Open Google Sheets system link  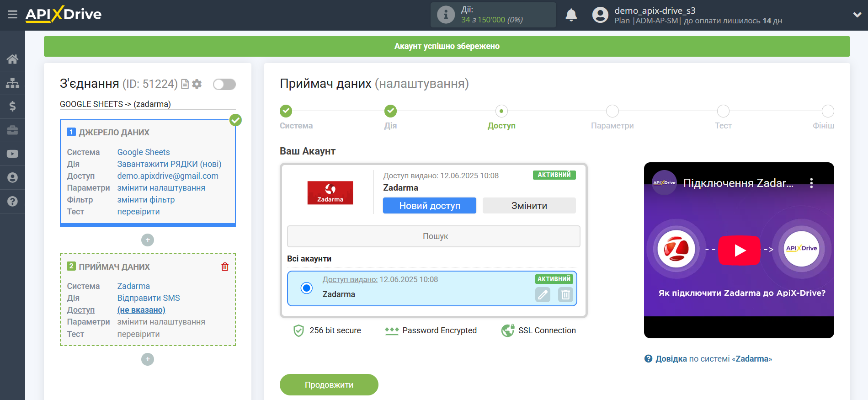point(144,152)
